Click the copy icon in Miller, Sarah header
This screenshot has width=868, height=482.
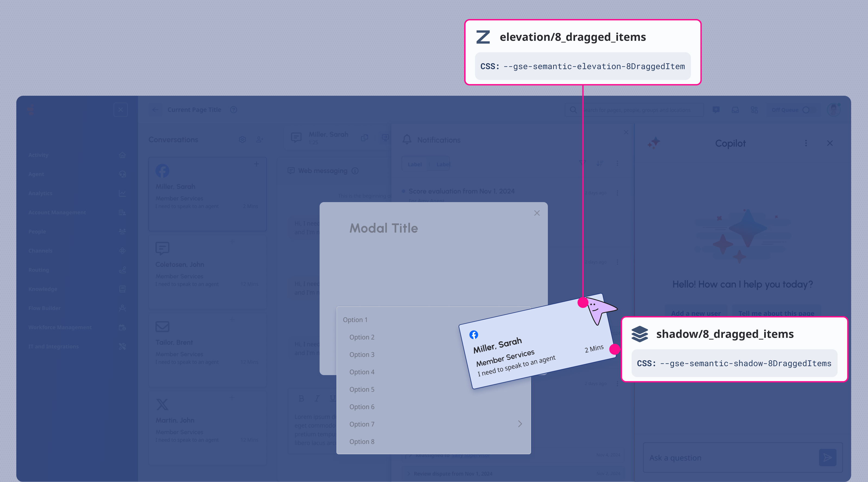tap(365, 138)
